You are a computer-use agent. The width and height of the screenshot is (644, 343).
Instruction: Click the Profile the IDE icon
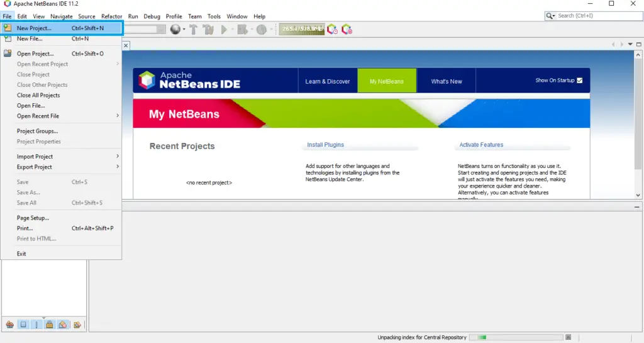(x=331, y=30)
